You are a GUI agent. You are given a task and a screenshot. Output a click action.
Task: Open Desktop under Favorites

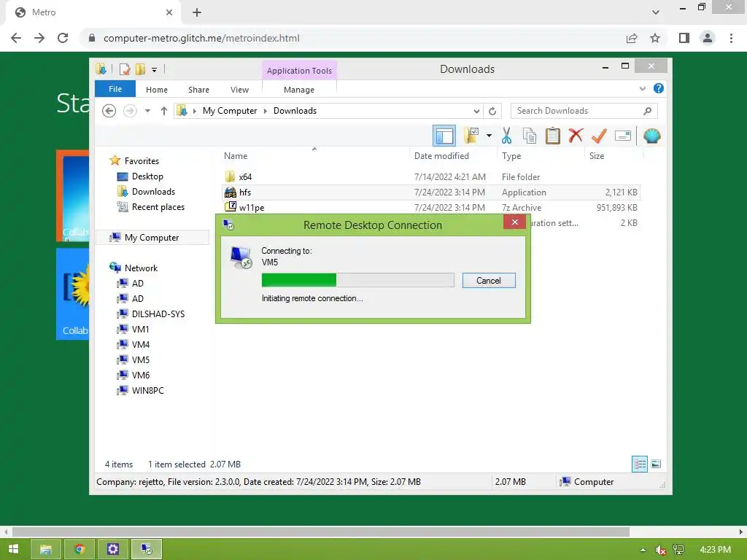[147, 176]
